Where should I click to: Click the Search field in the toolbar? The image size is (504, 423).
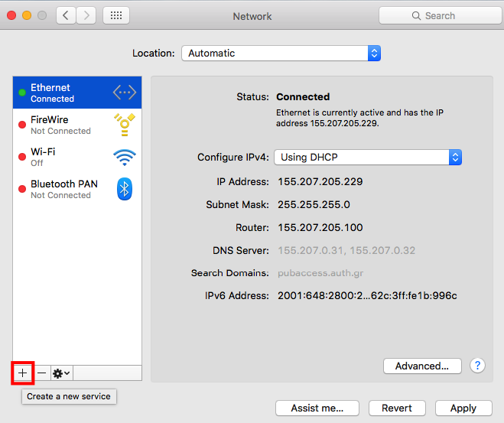[x=440, y=15]
